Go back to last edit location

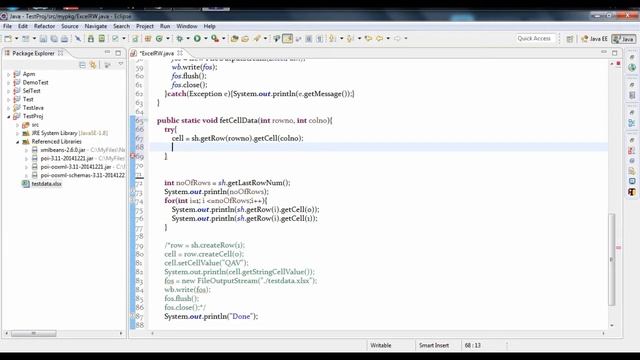pyautogui.click(x=369, y=38)
